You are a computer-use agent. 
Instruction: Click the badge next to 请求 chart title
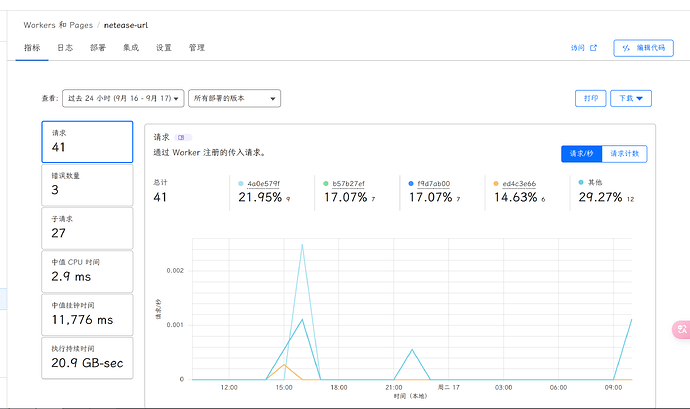point(183,137)
